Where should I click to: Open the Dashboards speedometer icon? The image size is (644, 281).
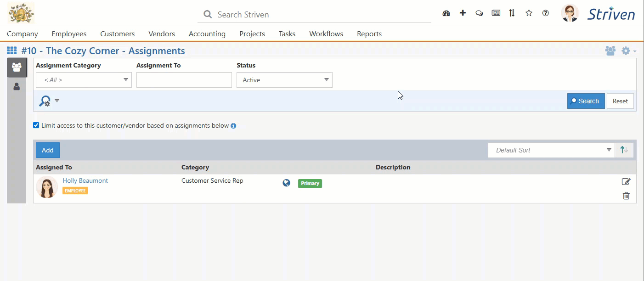coord(446,13)
